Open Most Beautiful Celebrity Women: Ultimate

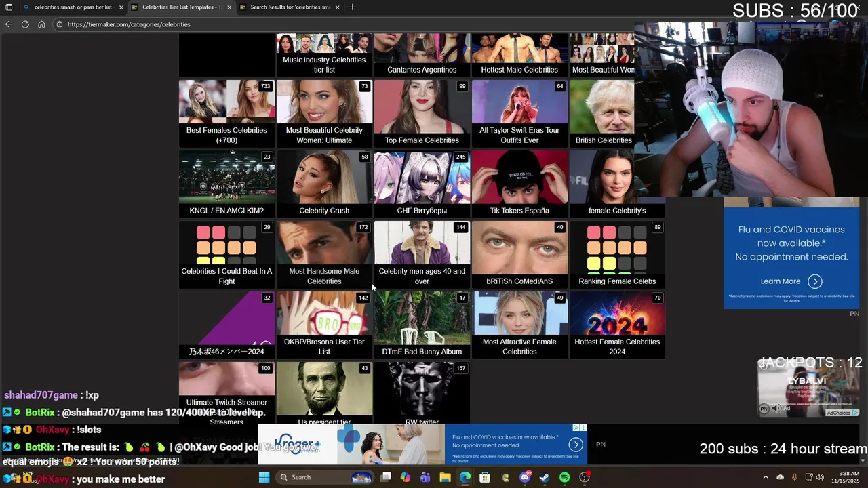[324, 113]
